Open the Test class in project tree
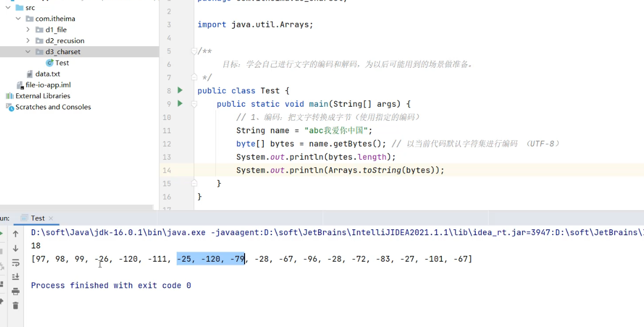 (x=62, y=63)
